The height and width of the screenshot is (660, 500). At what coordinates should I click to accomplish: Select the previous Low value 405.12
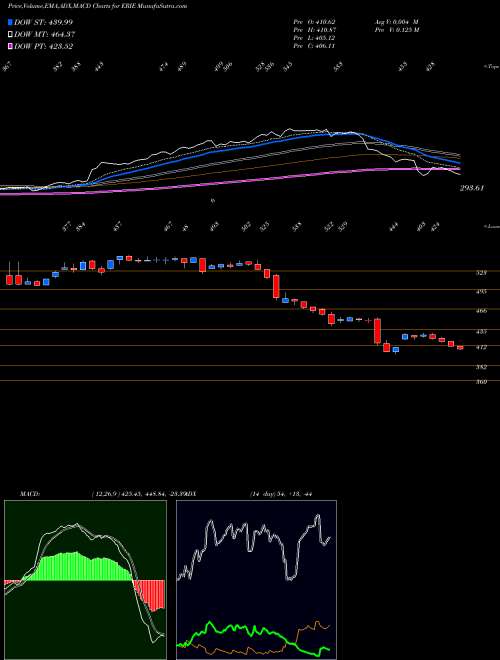[314, 38]
